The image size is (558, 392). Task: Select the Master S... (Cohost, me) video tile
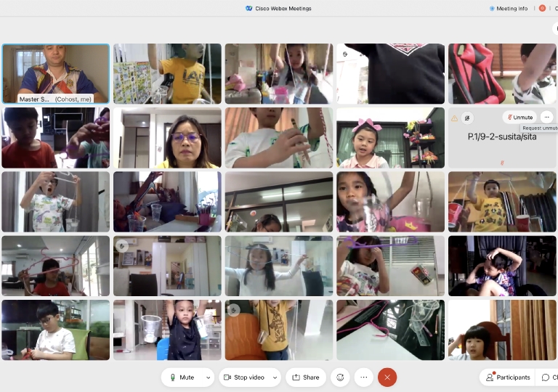[x=55, y=73]
